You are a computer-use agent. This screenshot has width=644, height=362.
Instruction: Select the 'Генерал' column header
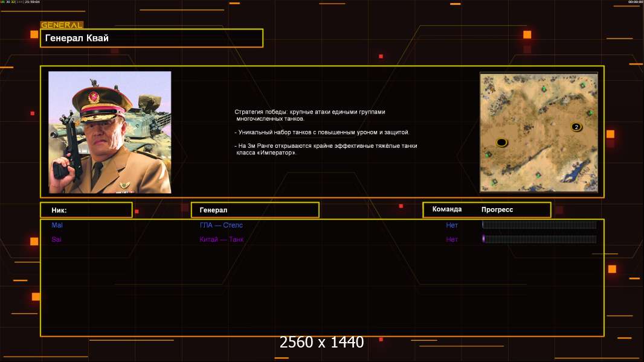255,210
